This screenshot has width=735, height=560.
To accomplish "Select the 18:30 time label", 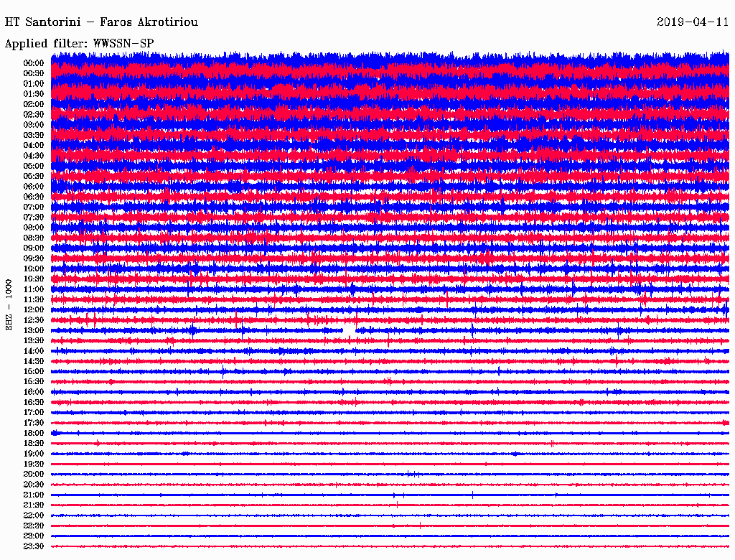I will click(x=34, y=444).
